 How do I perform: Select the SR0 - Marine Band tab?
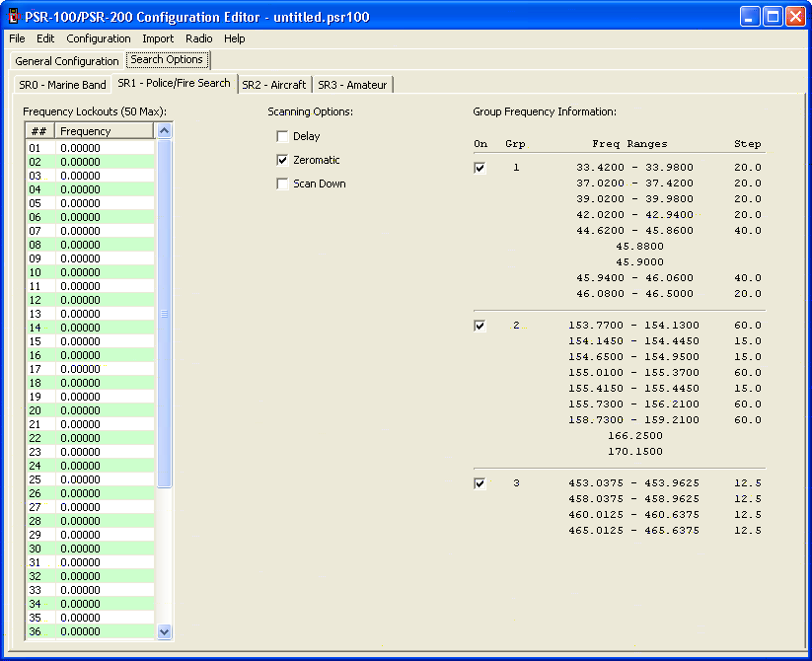coord(62,85)
